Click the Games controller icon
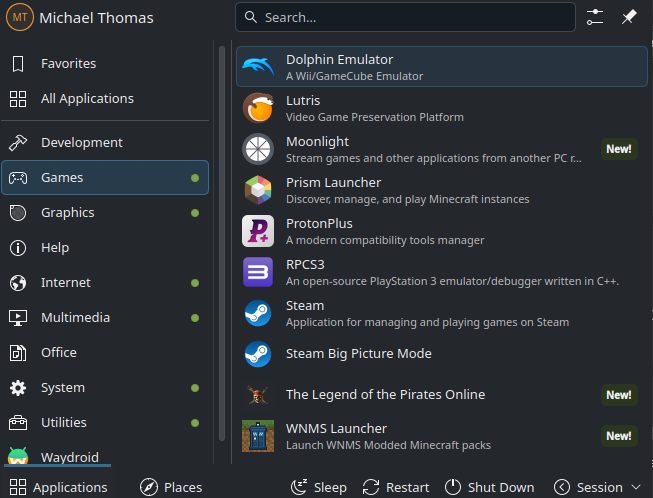653x498 pixels. 18,178
